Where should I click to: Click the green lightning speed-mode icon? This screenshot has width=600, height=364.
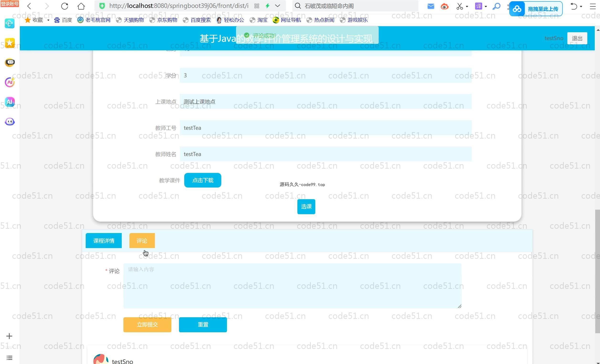point(268,6)
